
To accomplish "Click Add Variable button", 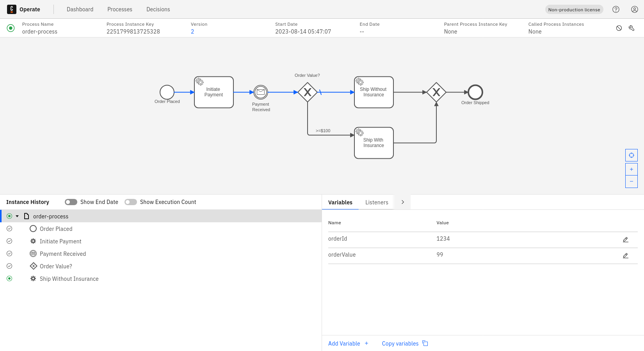I will 348,344.
